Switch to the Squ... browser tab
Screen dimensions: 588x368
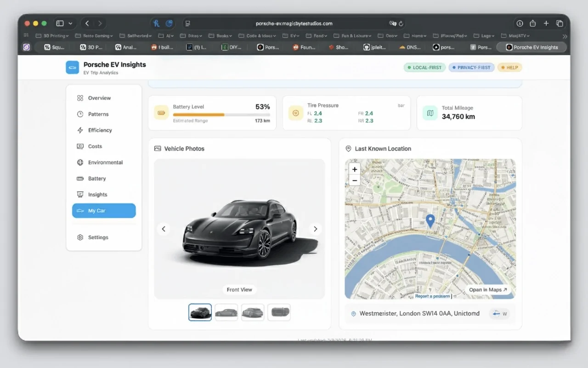click(x=54, y=47)
